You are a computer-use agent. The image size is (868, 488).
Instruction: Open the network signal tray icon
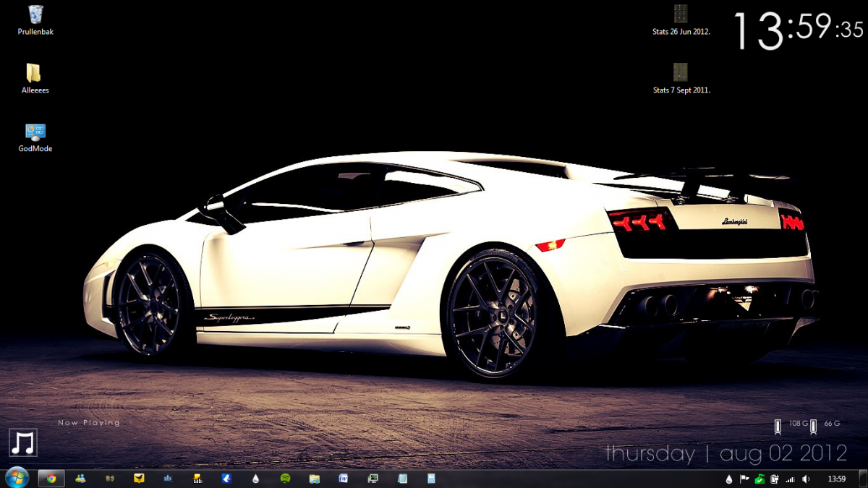[x=790, y=479]
